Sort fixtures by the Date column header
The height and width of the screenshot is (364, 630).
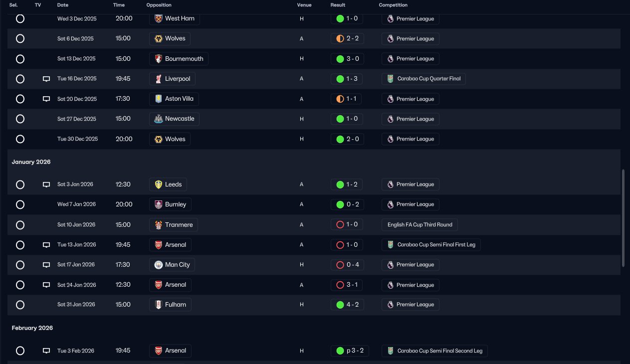click(63, 5)
